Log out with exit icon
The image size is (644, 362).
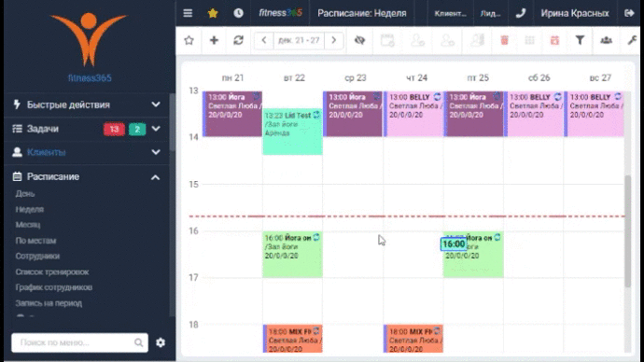(629, 13)
